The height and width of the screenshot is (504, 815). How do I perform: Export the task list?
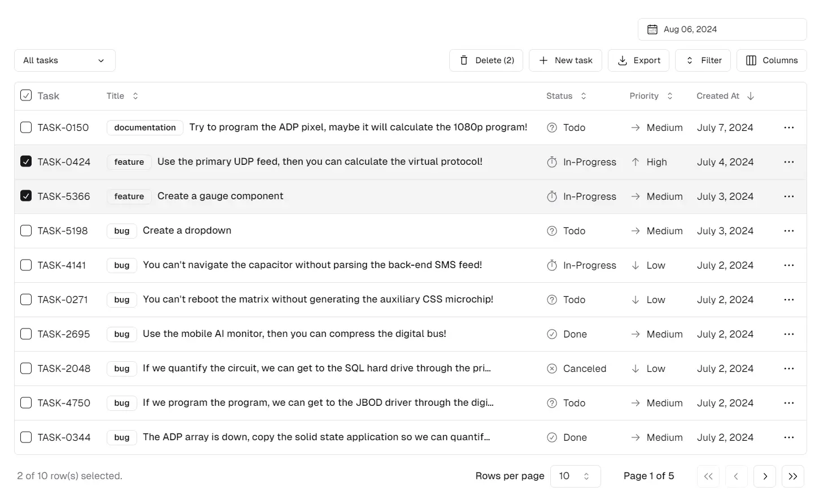coord(638,60)
